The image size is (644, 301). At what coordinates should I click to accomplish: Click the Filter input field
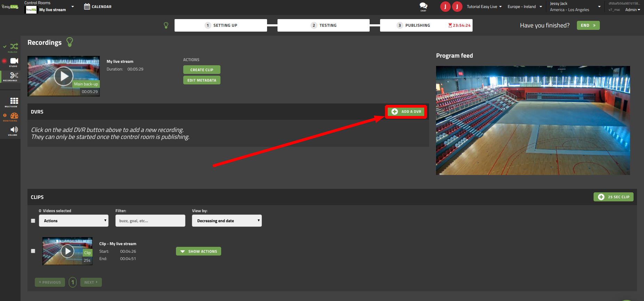[x=150, y=221]
